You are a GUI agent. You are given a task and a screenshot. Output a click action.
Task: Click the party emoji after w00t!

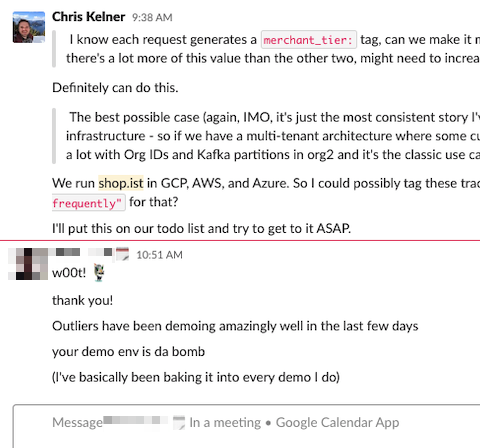(99, 272)
